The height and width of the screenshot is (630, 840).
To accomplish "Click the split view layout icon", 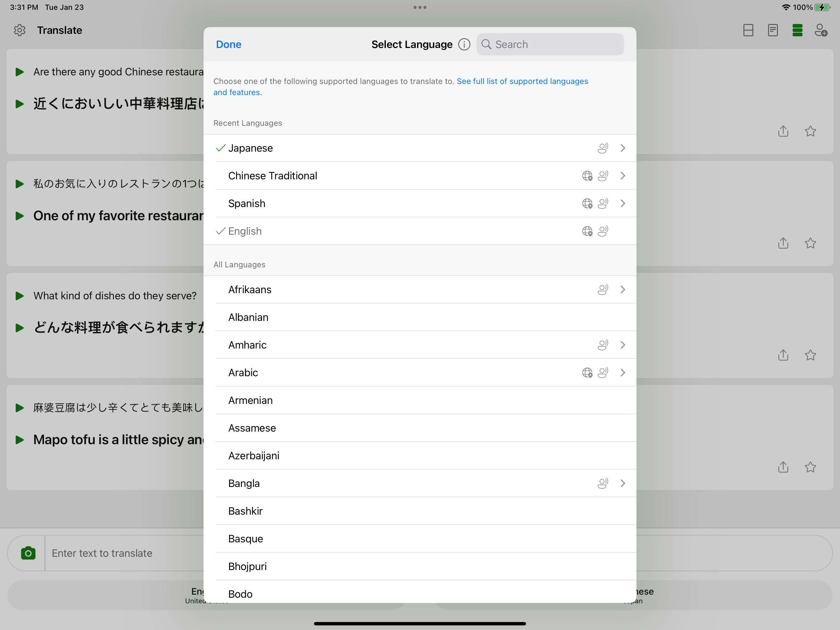I will [x=748, y=30].
